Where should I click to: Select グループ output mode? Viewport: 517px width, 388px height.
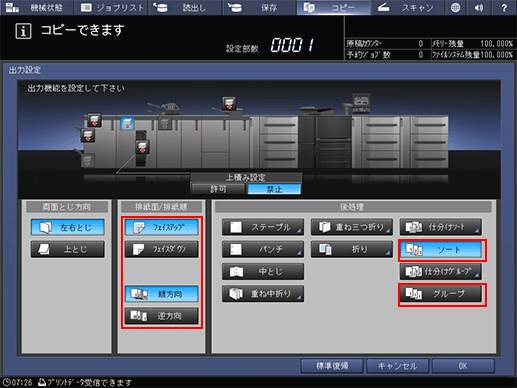pos(441,294)
